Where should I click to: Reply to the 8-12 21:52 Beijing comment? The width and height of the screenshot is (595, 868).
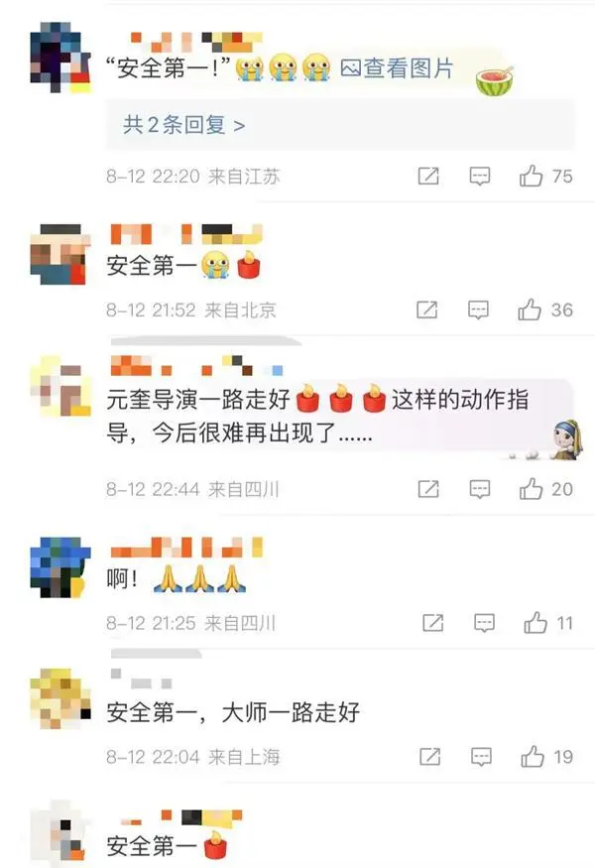pyautogui.click(x=478, y=310)
